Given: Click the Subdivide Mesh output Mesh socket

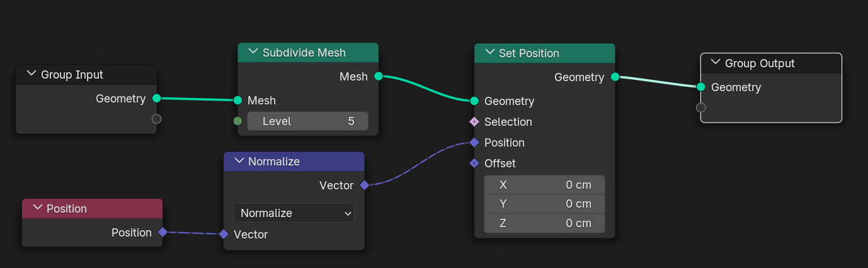Looking at the screenshot, I should pyautogui.click(x=379, y=76).
